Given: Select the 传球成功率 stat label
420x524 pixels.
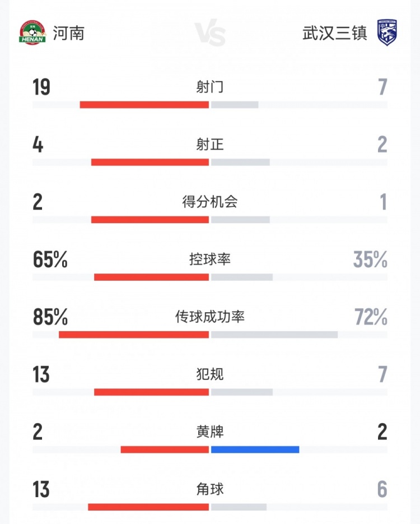Looking at the screenshot, I should (x=210, y=317).
